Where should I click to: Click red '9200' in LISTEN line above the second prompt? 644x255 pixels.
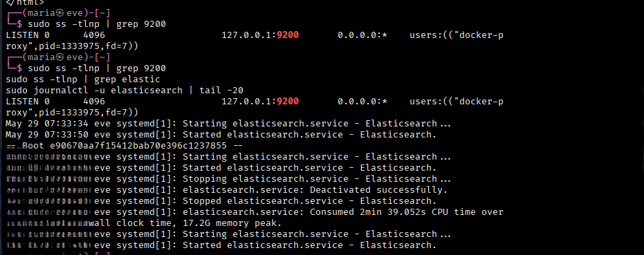coord(288,35)
